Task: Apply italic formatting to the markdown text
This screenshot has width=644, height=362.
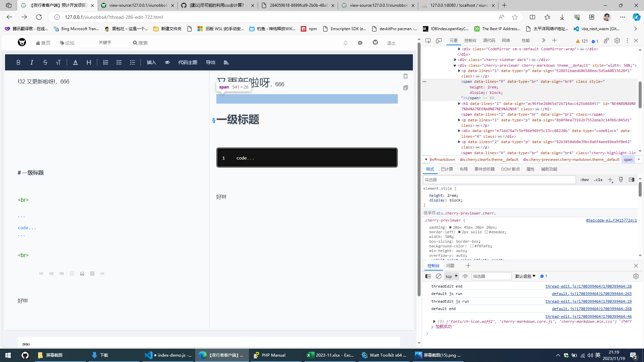Action: (x=32, y=62)
